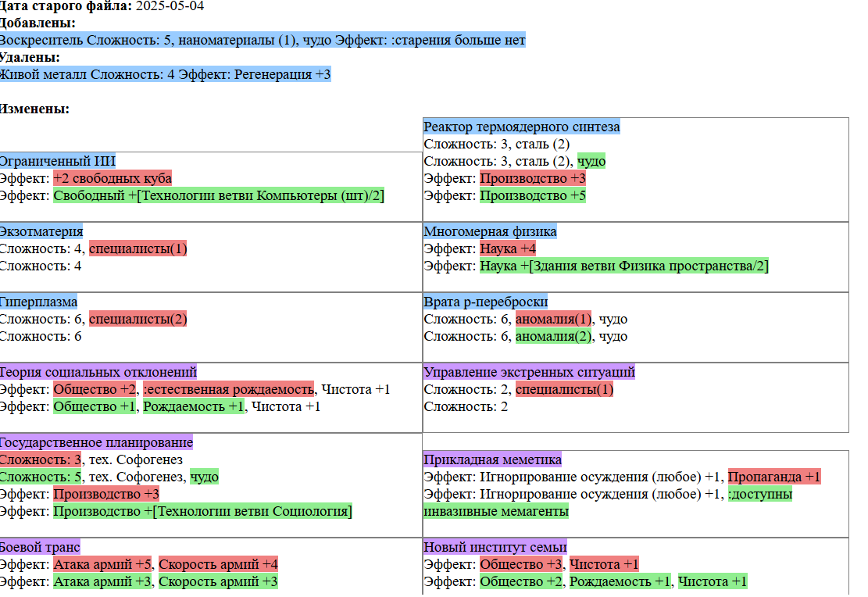Click the 'Экзотматерия' title
This screenshot has width=868, height=597.
[41, 231]
